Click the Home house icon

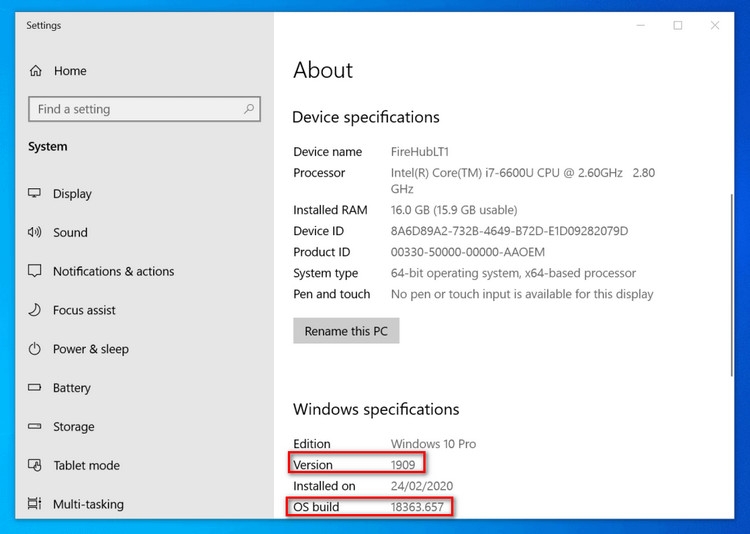click(35, 71)
